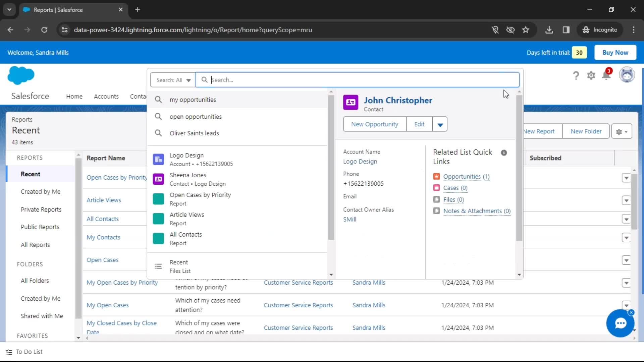Click the New Folder button
644x362 pixels.
[586, 131]
